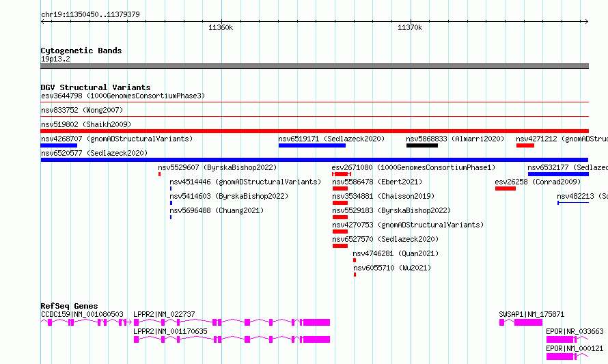Viewport: 608px width, 364px height.
Task: Open CCDC159|NM_001080503 gene label
Action: [x=82, y=314]
